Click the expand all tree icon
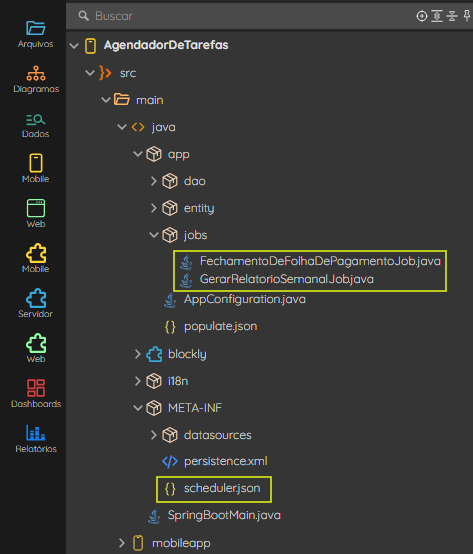 click(437, 16)
